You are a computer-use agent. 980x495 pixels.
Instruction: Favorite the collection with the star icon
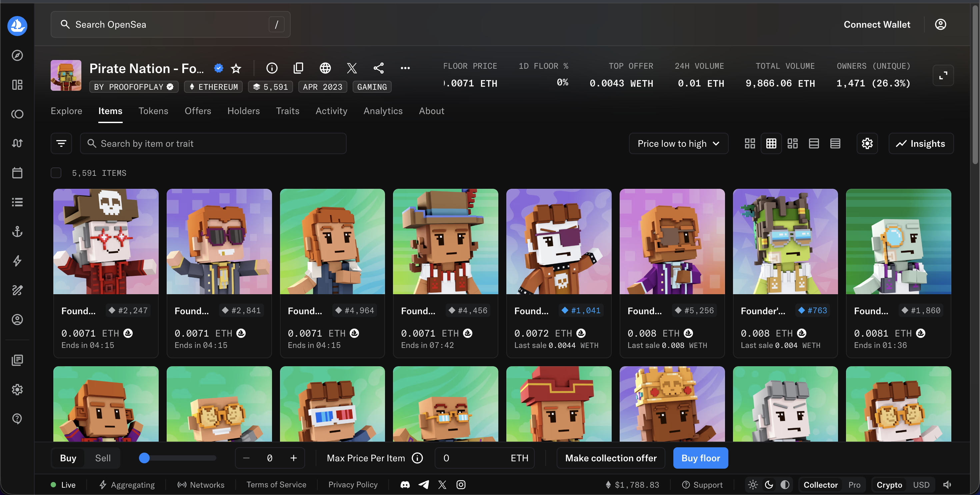coord(236,68)
